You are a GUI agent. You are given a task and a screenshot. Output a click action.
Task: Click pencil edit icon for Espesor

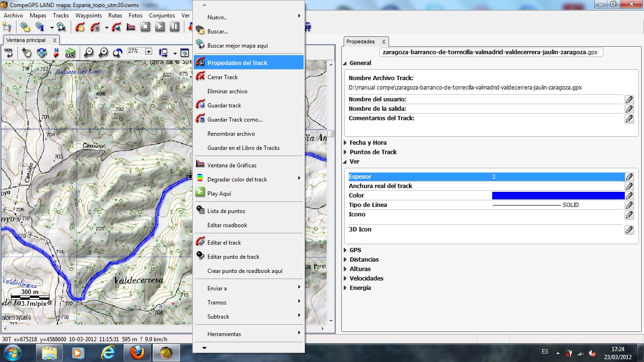pyautogui.click(x=629, y=177)
